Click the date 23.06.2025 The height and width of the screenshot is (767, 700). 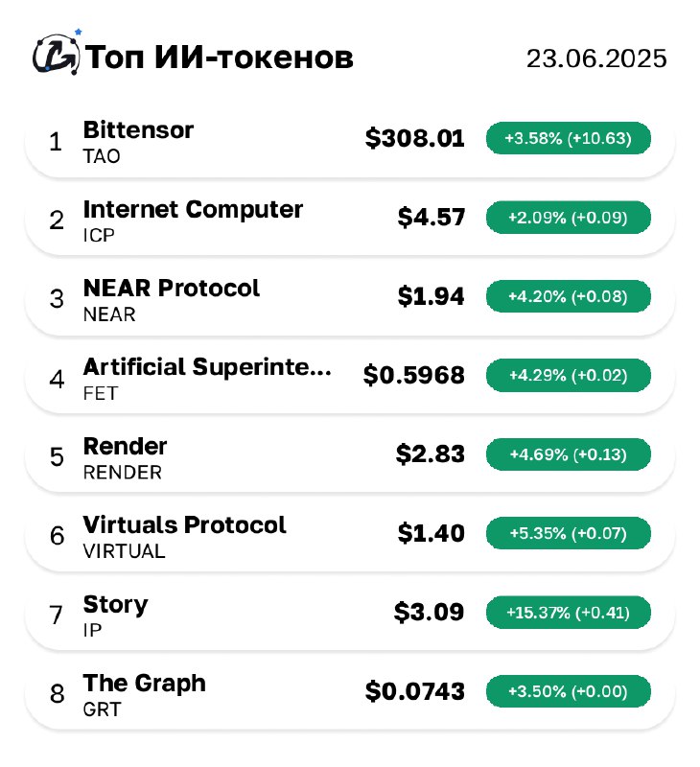point(596,58)
